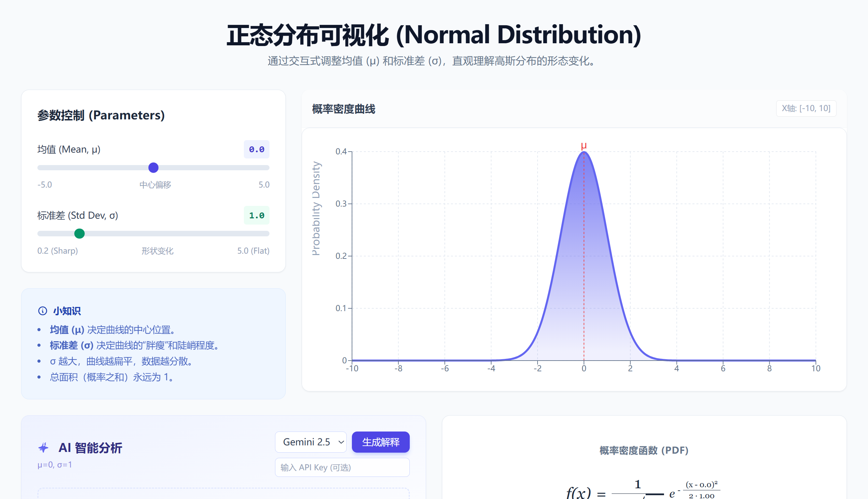This screenshot has width=868, height=499.
Task: Click the mean μ slider handle
Action: pyautogui.click(x=153, y=167)
